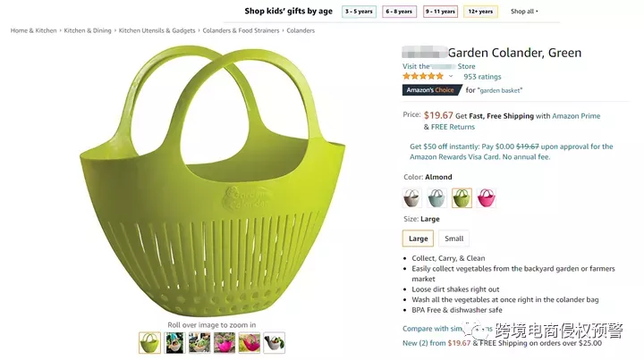Go to Kitchen & Dining breadcrumb
The width and height of the screenshot is (644, 360).
click(x=88, y=30)
